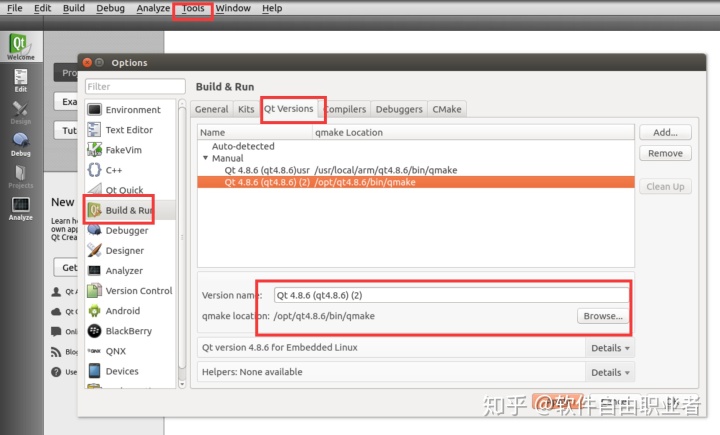This screenshot has width=720, height=435.
Task: Close the Options dialog
Action: tap(87, 62)
